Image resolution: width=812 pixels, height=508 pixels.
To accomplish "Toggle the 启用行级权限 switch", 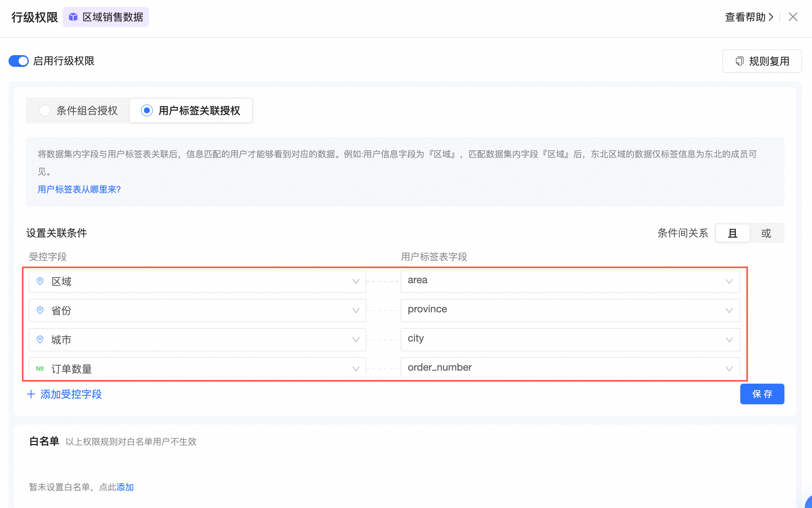I will tap(19, 61).
